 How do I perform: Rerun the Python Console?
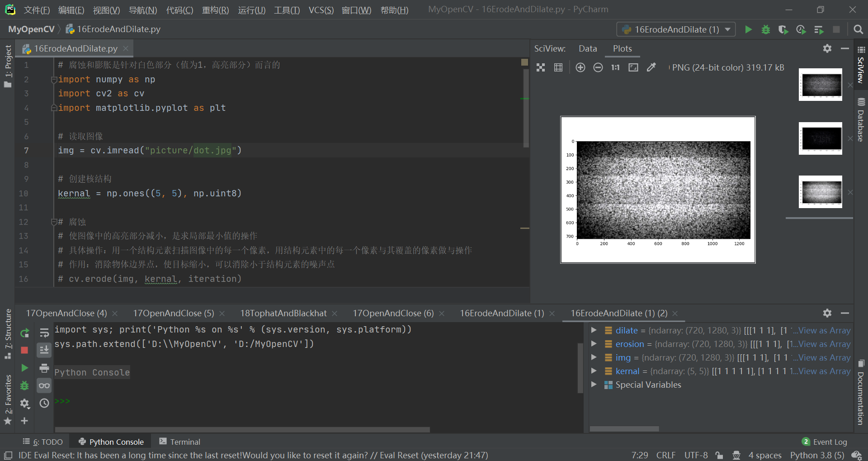point(25,333)
